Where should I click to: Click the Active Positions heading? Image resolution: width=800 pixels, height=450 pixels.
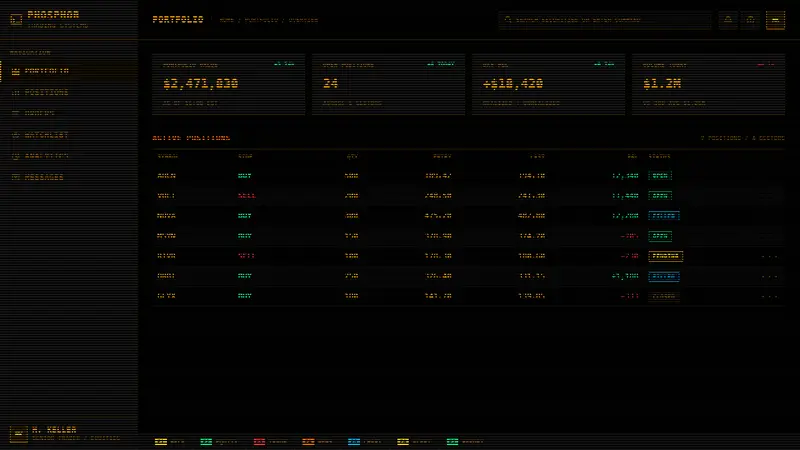(x=191, y=138)
